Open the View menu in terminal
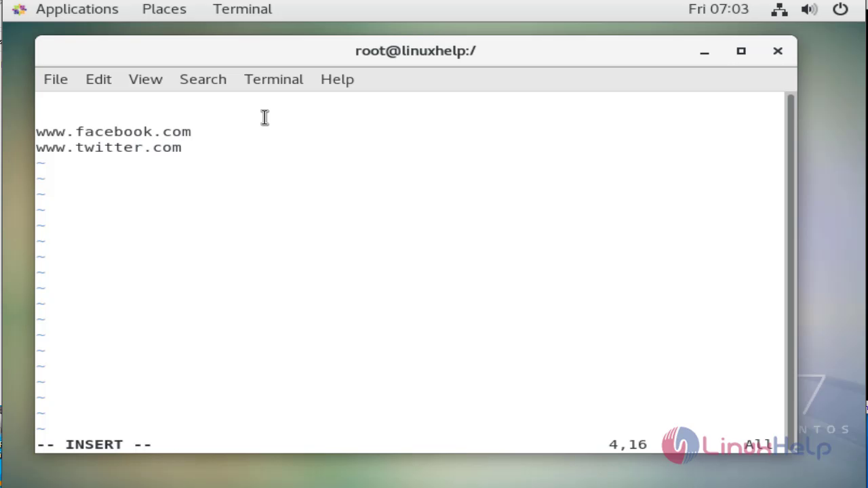This screenshot has height=488, width=868. 146,79
